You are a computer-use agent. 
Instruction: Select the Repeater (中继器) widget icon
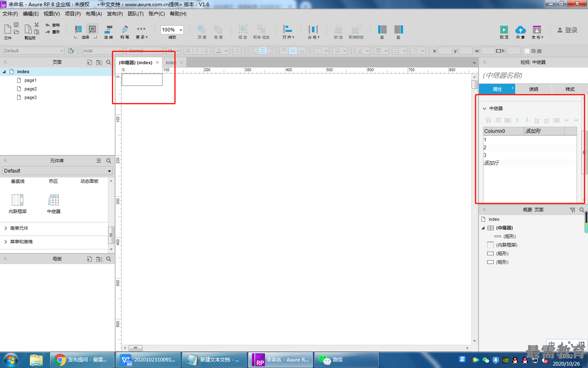pyautogui.click(x=54, y=200)
